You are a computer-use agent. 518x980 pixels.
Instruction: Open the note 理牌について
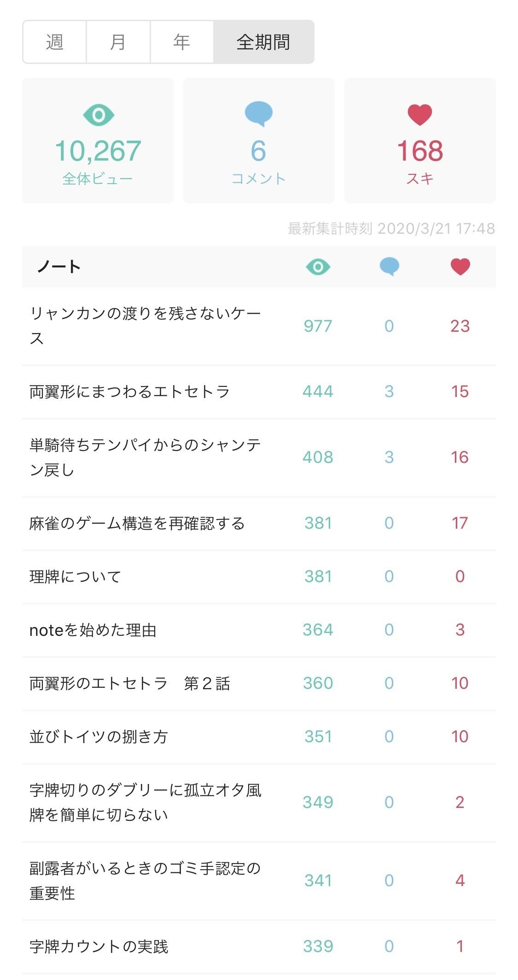[75, 576]
